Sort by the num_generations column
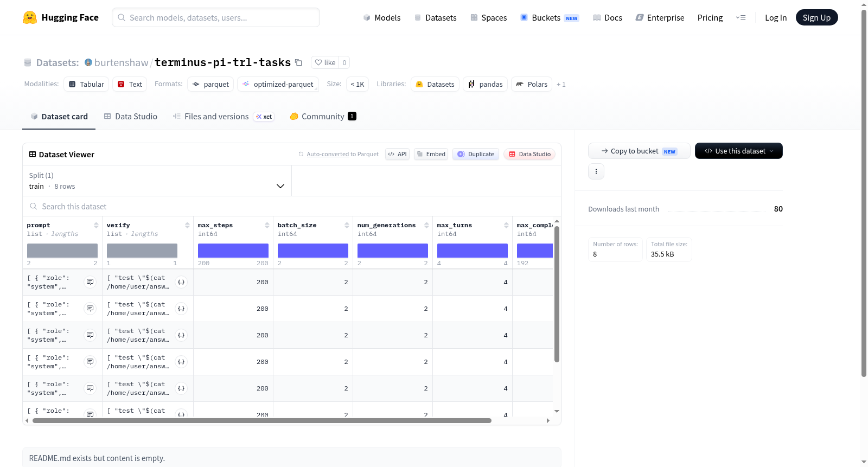868x467 pixels. 426,225
